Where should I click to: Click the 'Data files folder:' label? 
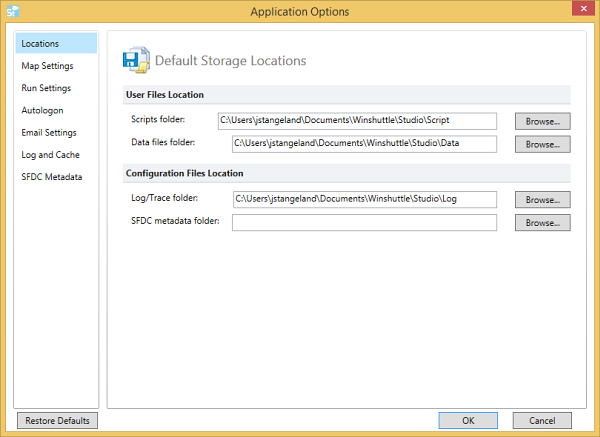[163, 142]
